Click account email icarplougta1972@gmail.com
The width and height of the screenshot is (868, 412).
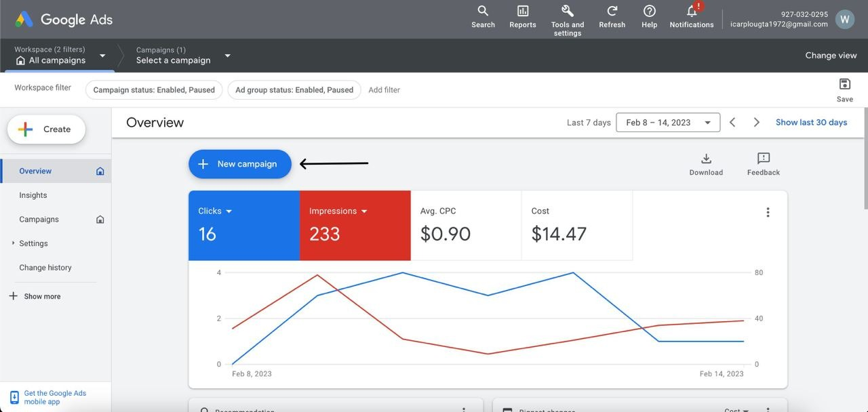[779, 24]
